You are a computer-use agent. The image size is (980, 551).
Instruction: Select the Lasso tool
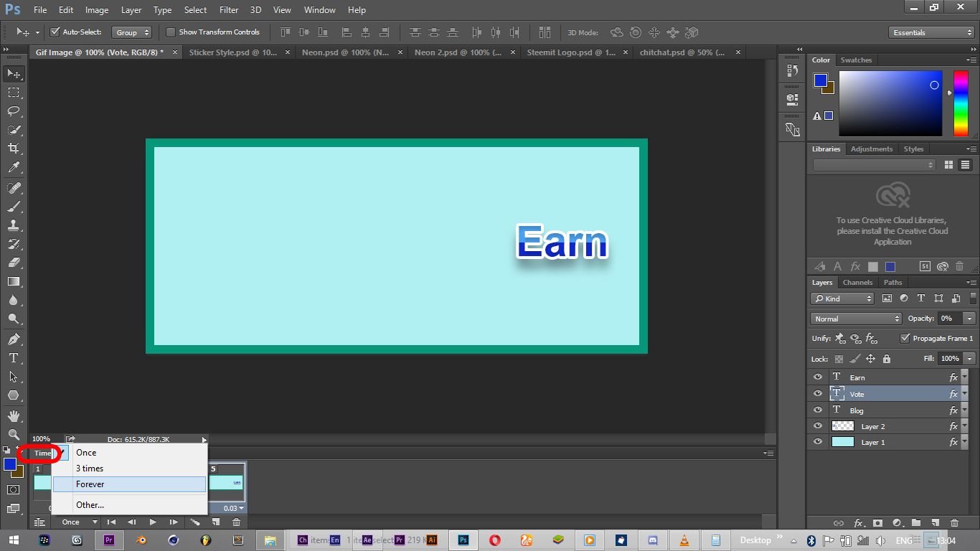(x=13, y=111)
